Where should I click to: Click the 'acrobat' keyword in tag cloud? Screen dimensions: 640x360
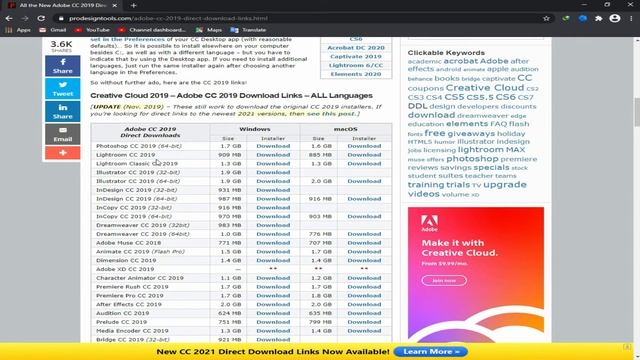[x=460, y=61]
